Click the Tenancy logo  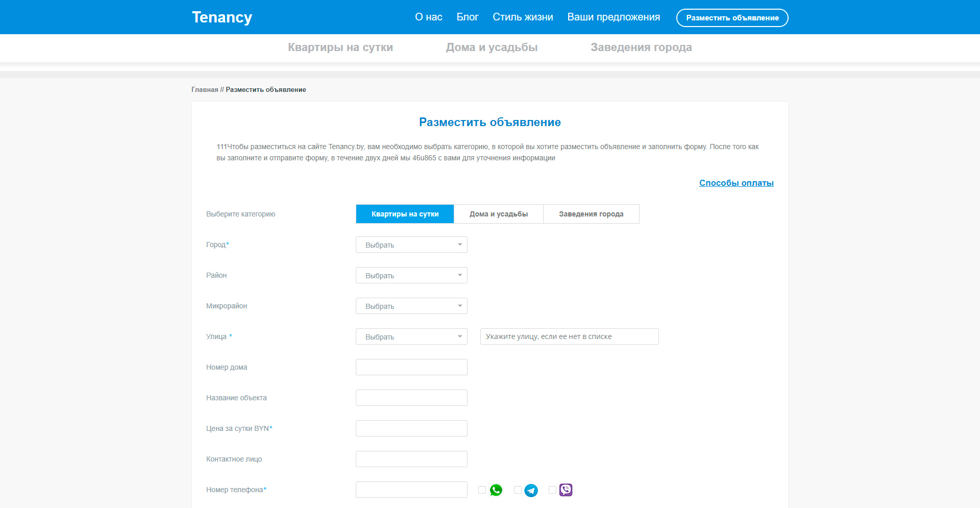tap(222, 17)
